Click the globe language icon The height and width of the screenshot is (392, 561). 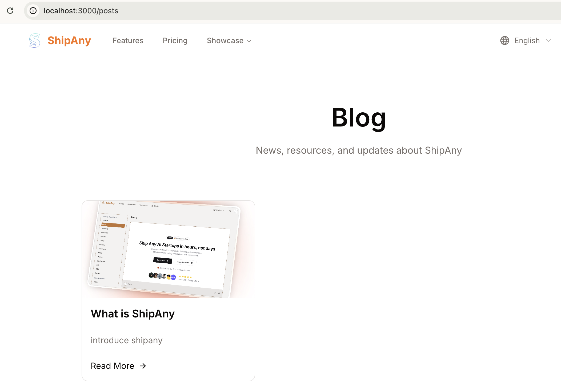[x=504, y=40]
